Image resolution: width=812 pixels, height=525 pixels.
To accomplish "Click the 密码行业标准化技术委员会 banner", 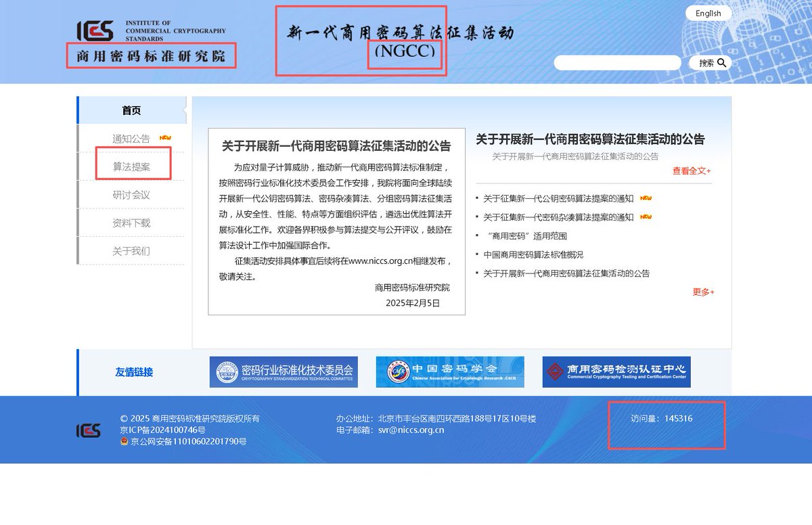I will pyautogui.click(x=284, y=372).
